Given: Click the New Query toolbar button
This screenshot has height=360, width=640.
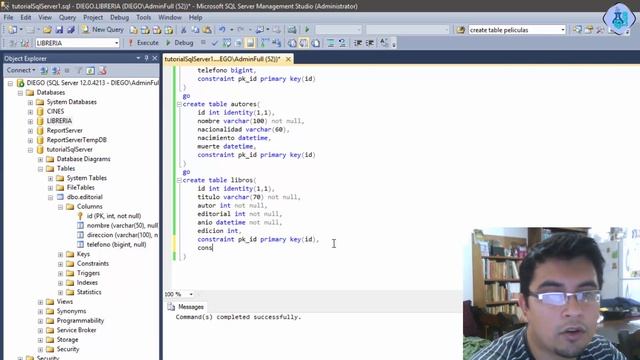Looking at the screenshot, I should (x=102, y=30).
